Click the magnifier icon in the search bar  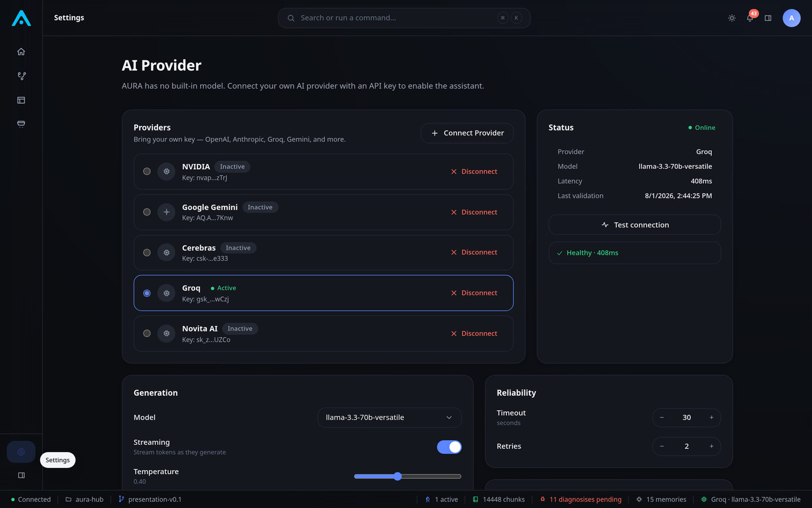click(x=291, y=18)
